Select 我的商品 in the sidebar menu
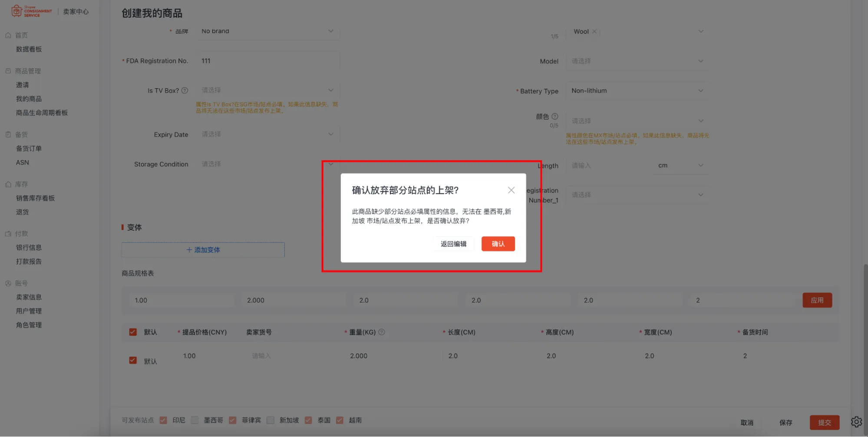 point(28,99)
